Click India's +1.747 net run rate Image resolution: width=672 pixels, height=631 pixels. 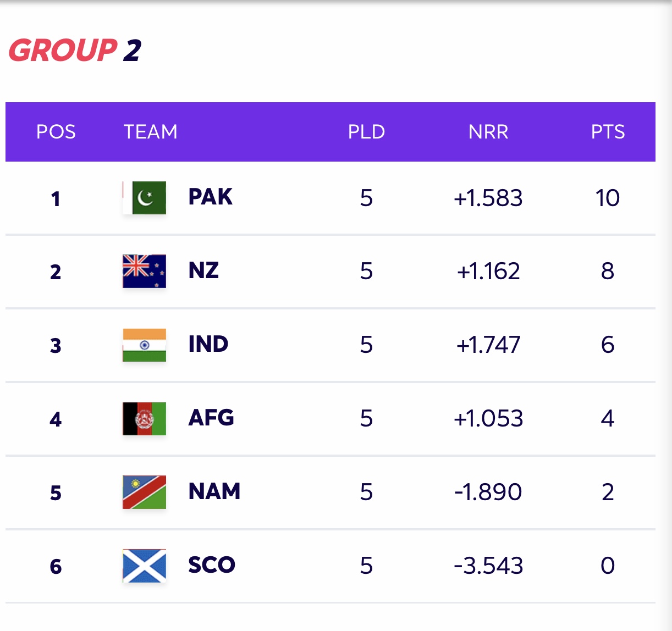click(488, 345)
